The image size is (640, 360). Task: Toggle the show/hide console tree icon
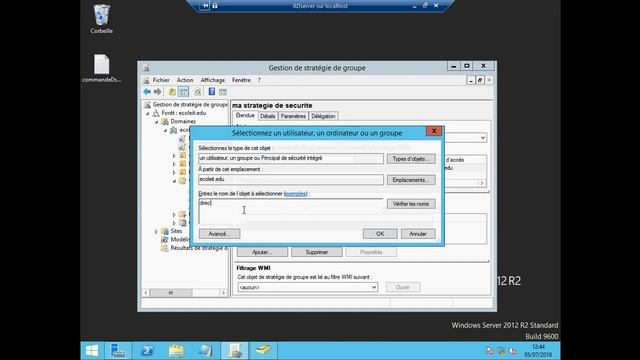[x=184, y=92]
